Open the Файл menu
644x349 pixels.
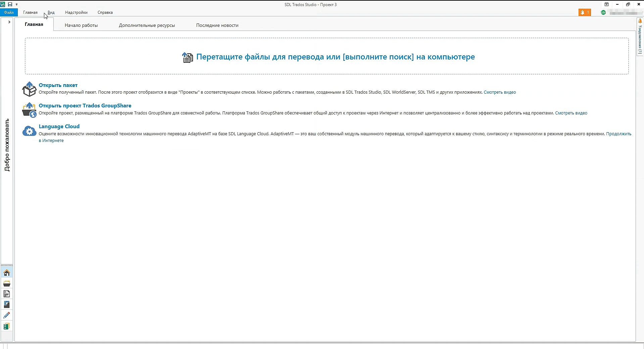click(x=9, y=12)
